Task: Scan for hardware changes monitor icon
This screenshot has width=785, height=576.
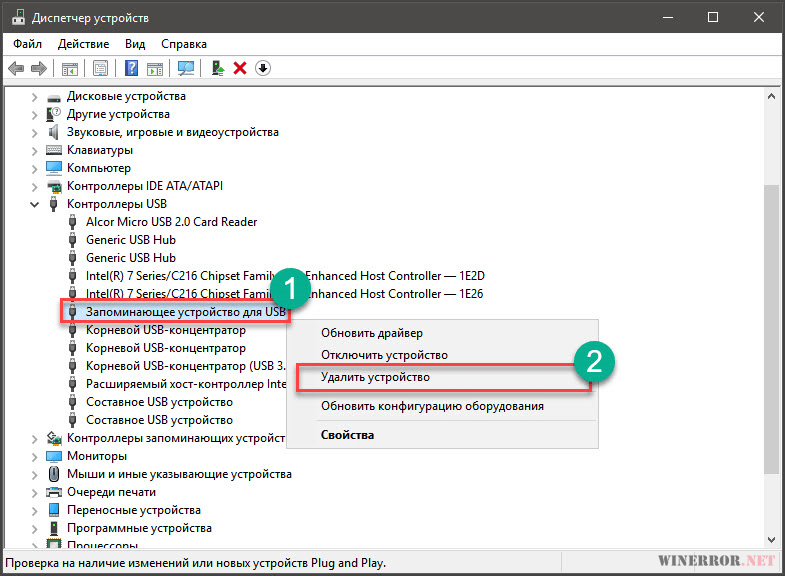Action: tap(186, 68)
